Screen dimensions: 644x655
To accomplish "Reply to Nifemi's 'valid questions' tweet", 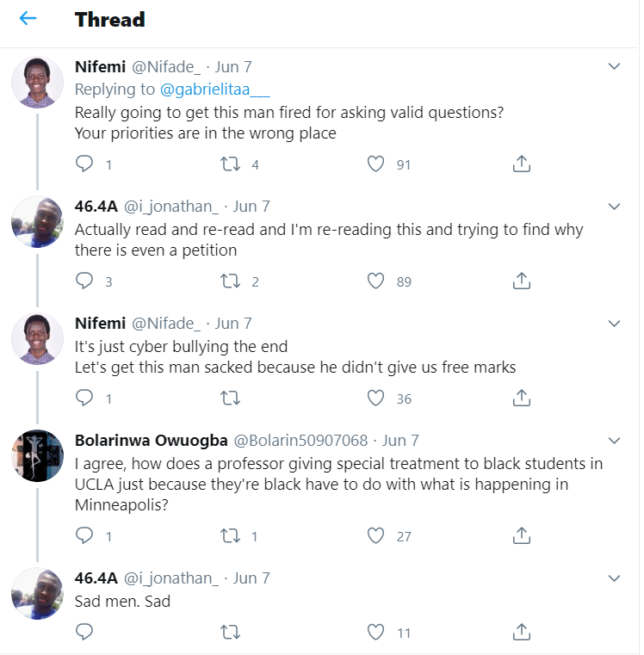I will pyautogui.click(x=84, y=164).
